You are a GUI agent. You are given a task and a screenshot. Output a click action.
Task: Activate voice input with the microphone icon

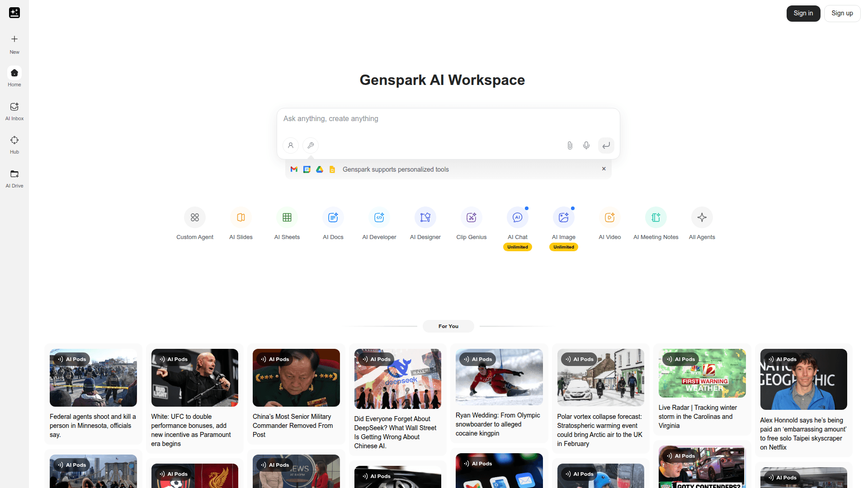tap(586, 145)
